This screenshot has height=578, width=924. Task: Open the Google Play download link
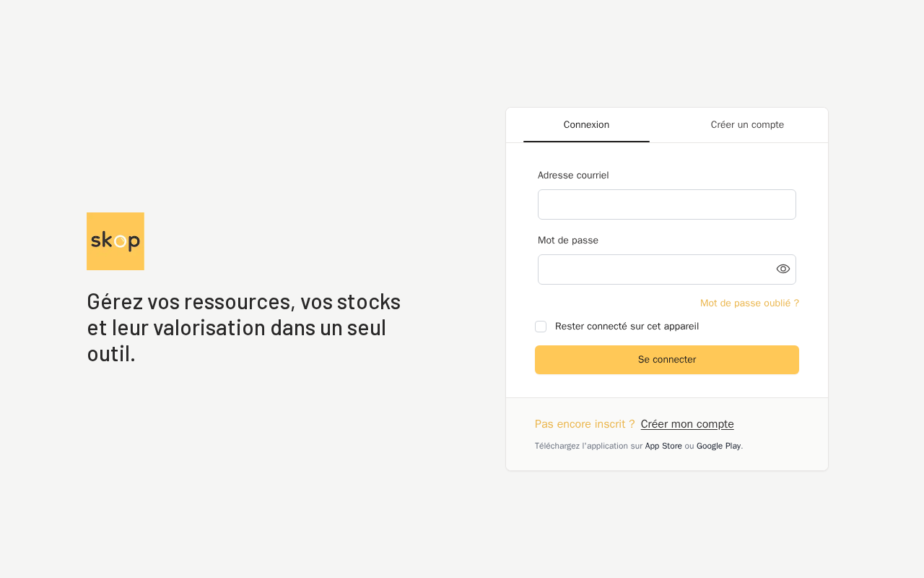[x=718, y=447]
